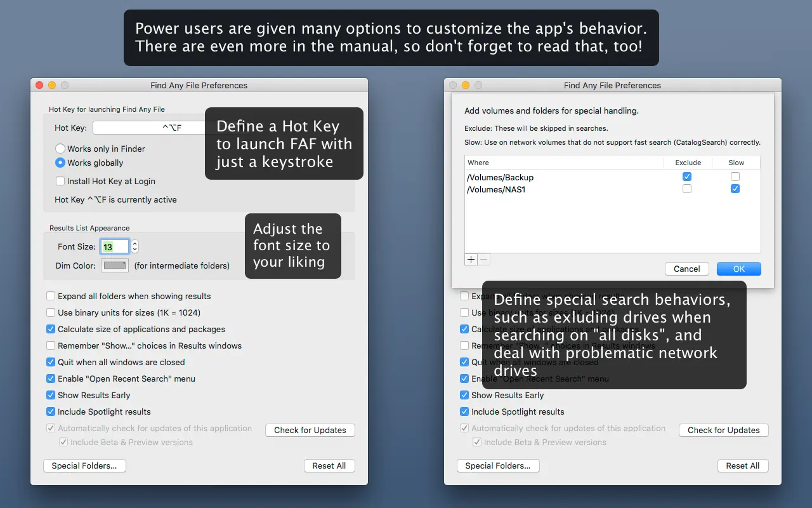Enable 'Install Hot Key at Login' checkbox

click(x=60, y=181)
